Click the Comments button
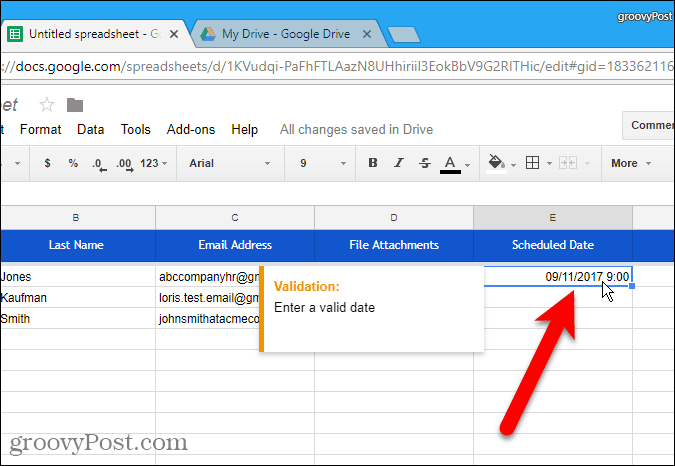The image size is (675, 466). coord(649,125)
